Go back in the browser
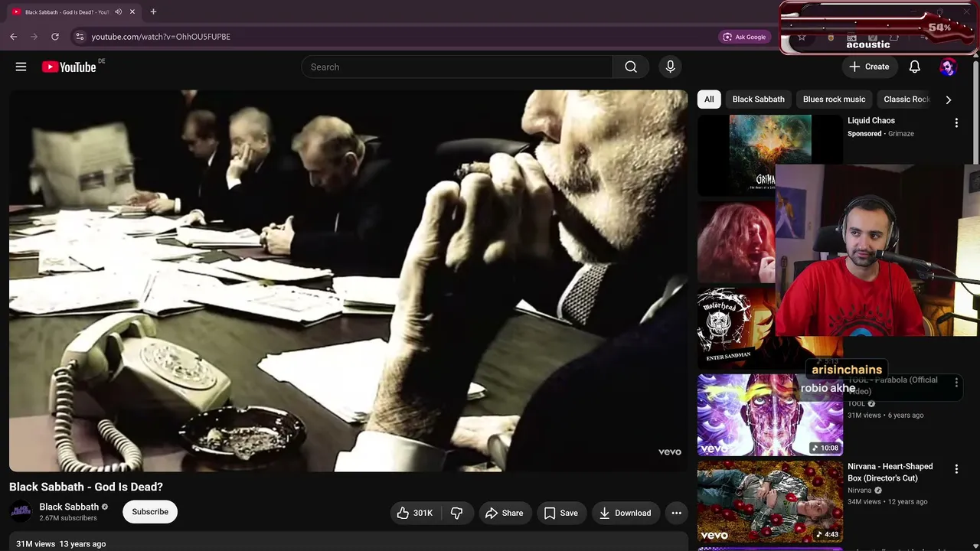 (14, 36)
